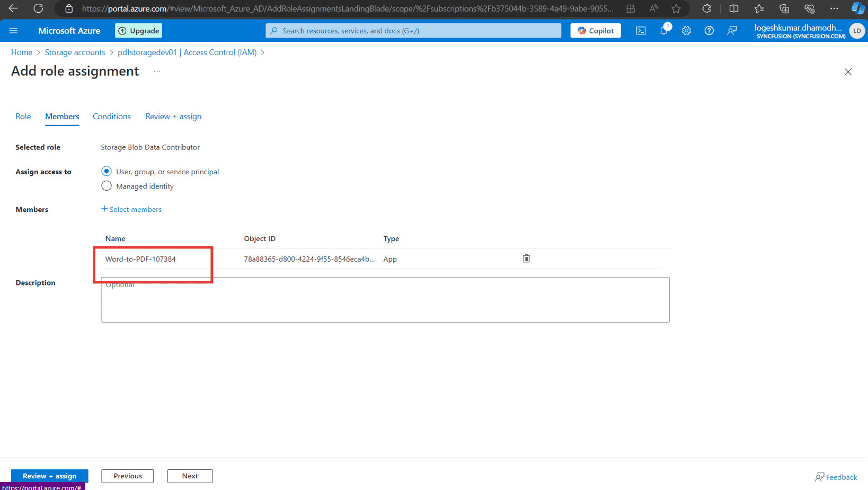Screen dimensions: 868x490
Task: Open the Help question mark menu
Action: (x=709, y=31)
